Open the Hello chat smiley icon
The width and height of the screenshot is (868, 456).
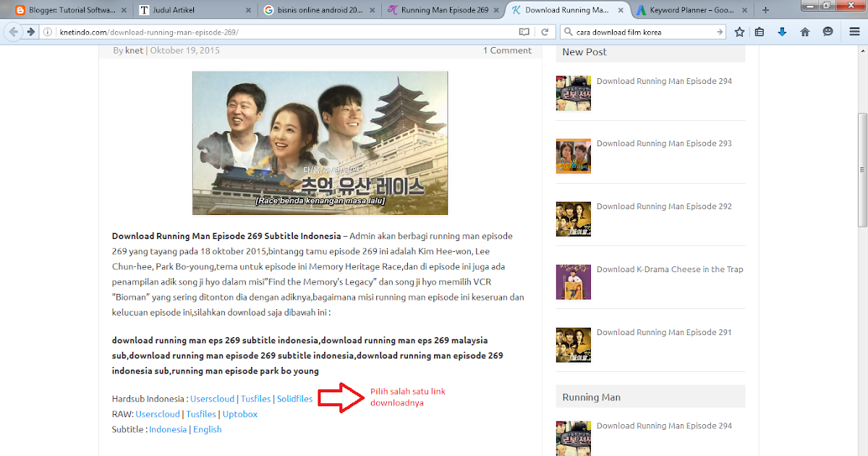pyautogui.click(x=828, y=32)
